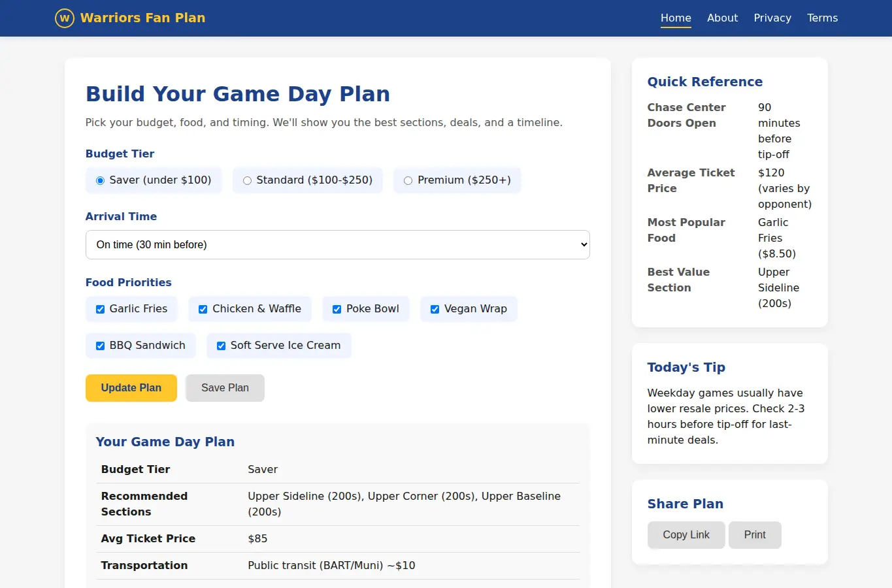Click the Chase Center Doors Open label
This screenshot has width=892, height=588.
click(x=686, y=115)
